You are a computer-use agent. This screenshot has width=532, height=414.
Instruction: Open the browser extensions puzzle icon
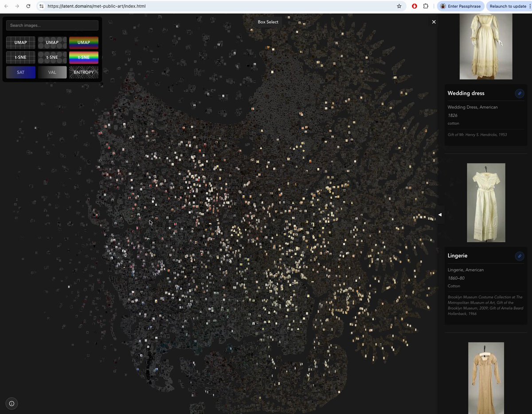pyautogui.click(x=426, y=6)
